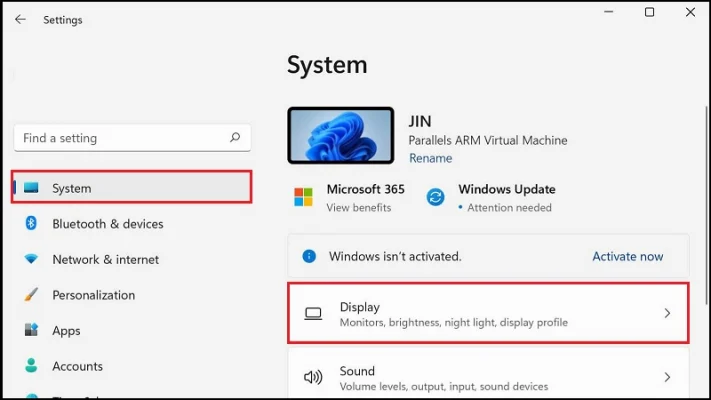Click the Network & internet Wi-Fi icon
711x400 pixels.
click(x=31, y=259)
